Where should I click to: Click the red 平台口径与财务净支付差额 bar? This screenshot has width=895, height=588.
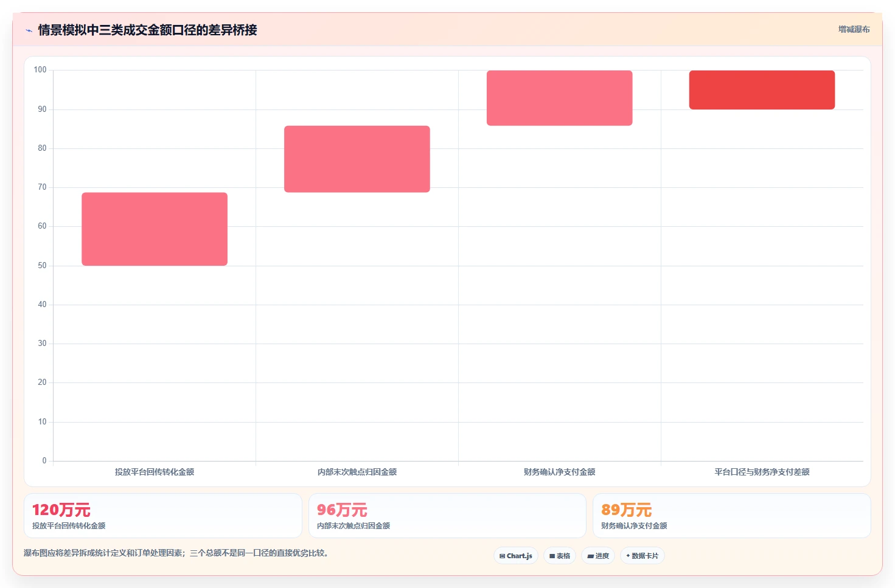[x=762, y=90]
